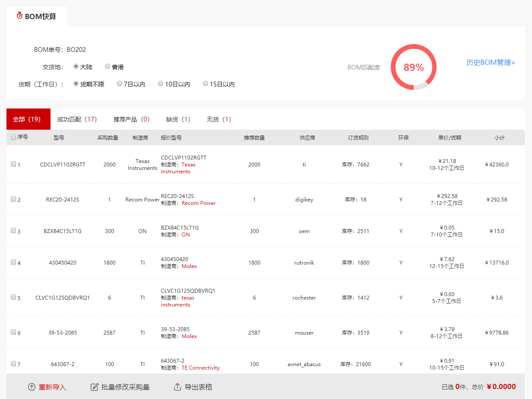Click the Recom Power manufacturer red link
The width and height of the screenshot is (532, 399).
point(199,203)
